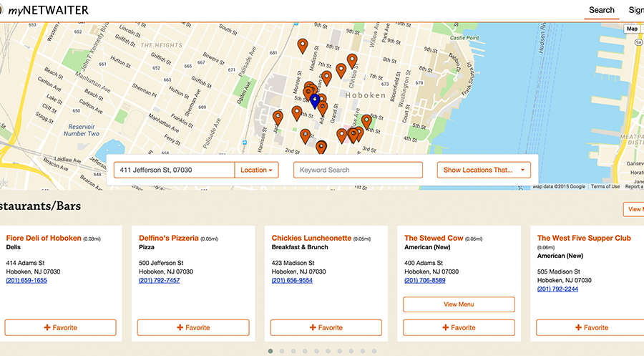Go to the fifth carousel page dot
The image size is (644, 356).
[x=316, y=351]
